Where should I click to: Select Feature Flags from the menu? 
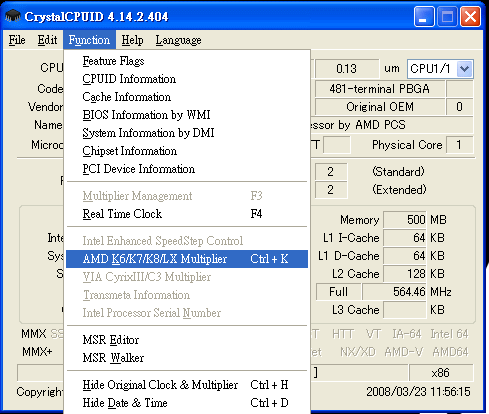coord(187,61)
